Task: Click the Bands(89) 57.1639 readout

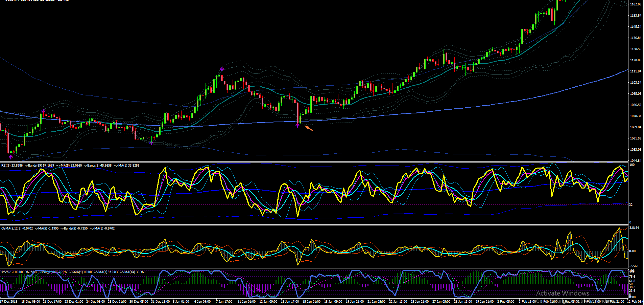Action: pos(41,166)
